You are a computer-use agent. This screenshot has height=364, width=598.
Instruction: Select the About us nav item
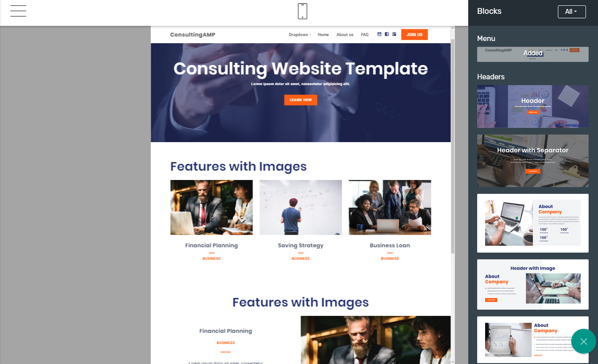345,35
